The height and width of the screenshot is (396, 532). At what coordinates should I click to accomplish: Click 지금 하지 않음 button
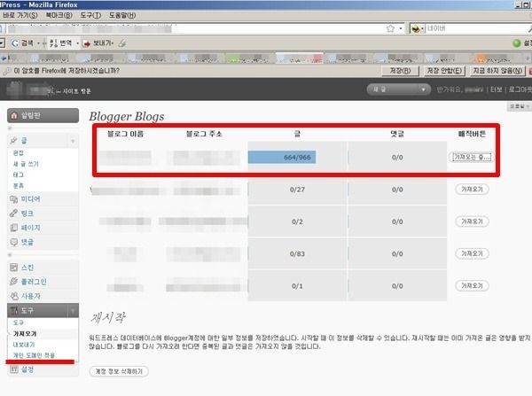pyautogui.click(x=497, y=71)
